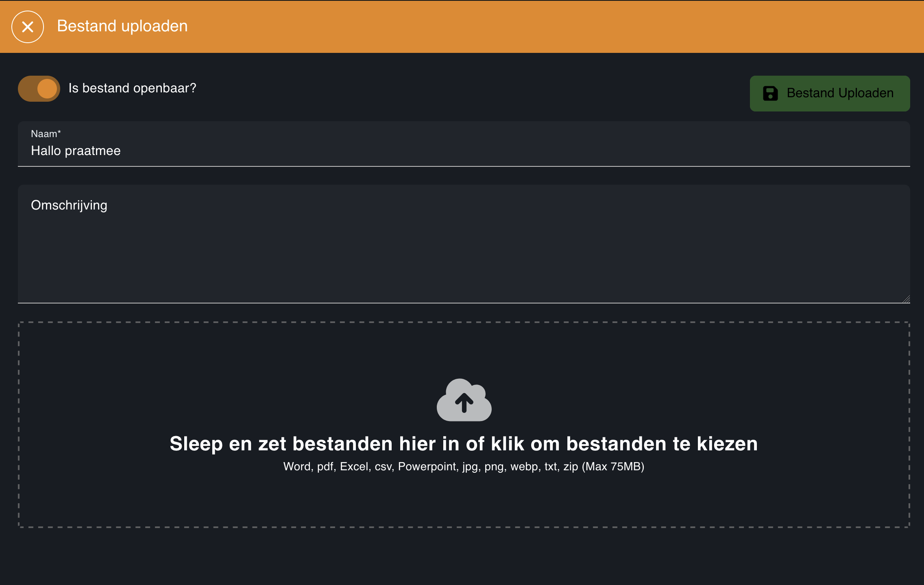The width and height of the screenshot is (924, 585).
Task: Click the small Naam* field label
Action: click(46, 134)
